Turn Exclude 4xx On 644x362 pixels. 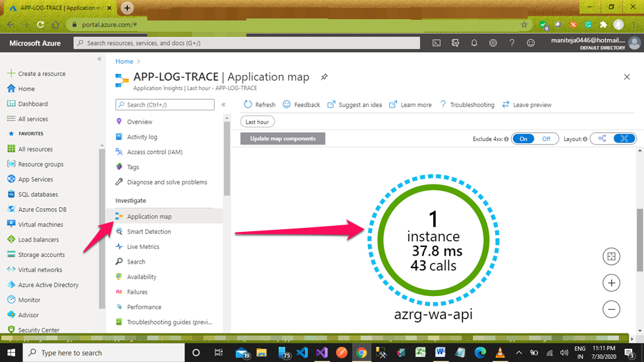[523, 139]
